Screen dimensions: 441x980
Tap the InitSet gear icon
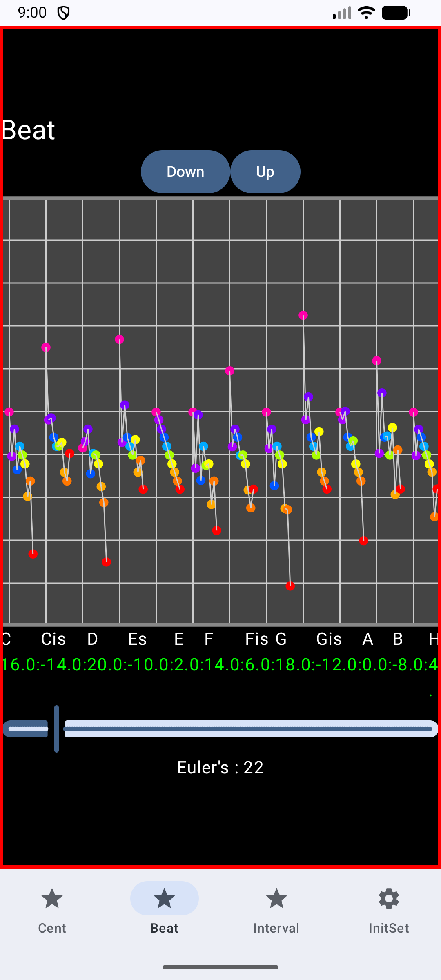(x=389, y=898)
